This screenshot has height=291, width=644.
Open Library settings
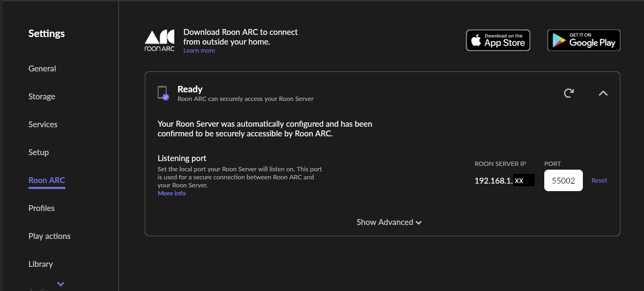pos(41,264)
